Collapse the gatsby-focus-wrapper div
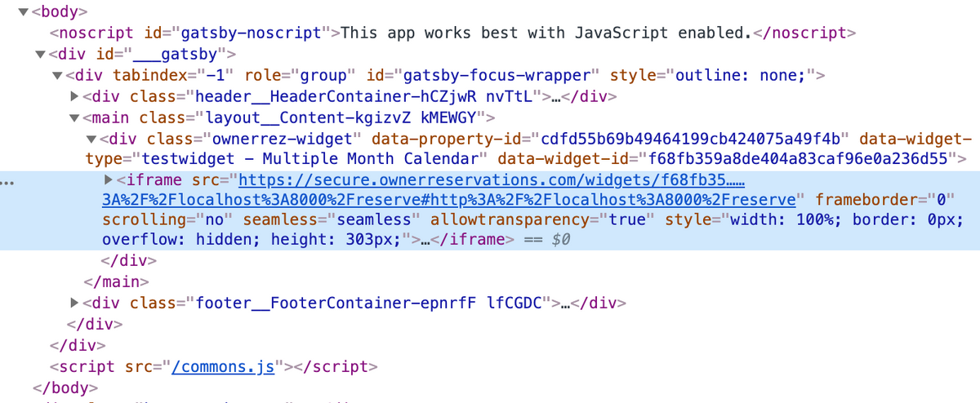The width and height of the screenshot is (980, 403). click(x=57, y=76)
